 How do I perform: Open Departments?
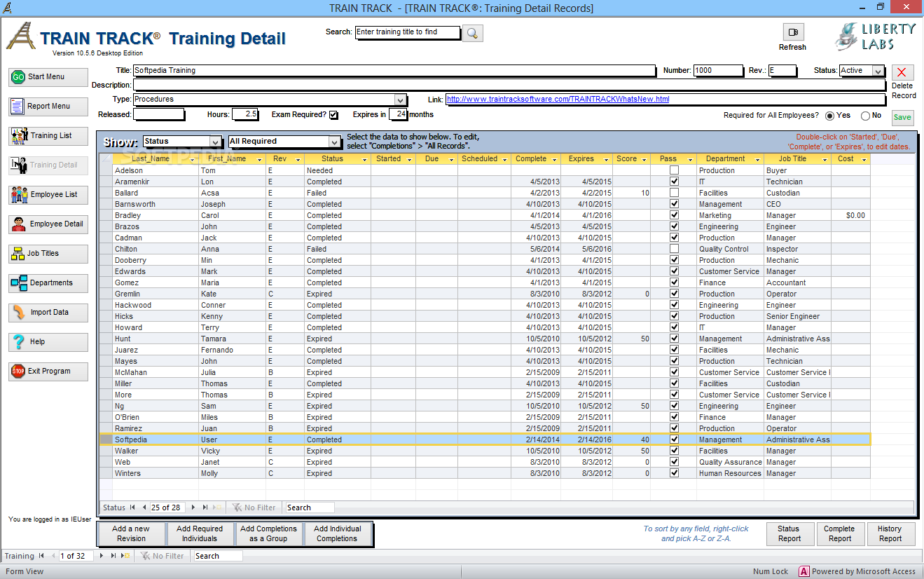(x=48, y=283)
